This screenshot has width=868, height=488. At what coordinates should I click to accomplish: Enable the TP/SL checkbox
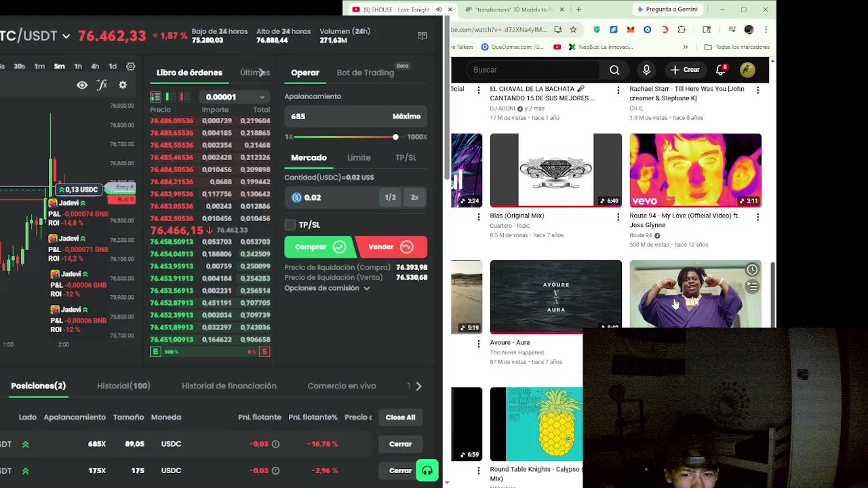click(x=290, y=224)
